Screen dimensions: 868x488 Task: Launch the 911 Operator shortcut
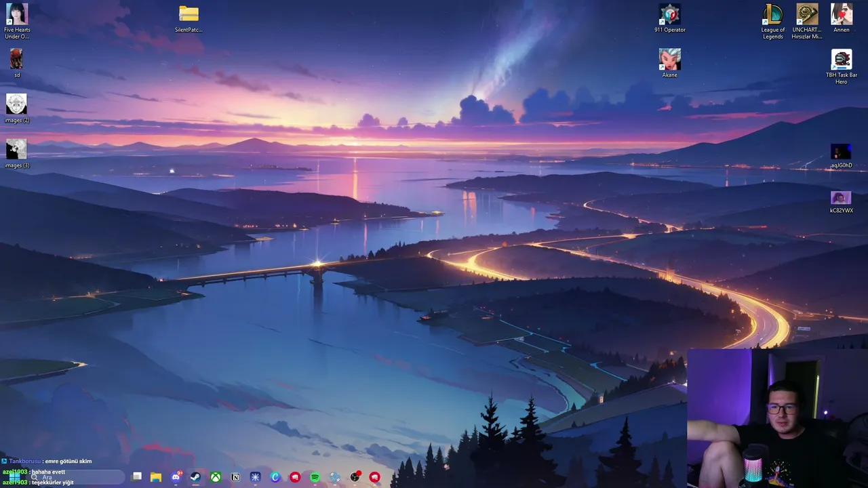click(x=669, y=18)
